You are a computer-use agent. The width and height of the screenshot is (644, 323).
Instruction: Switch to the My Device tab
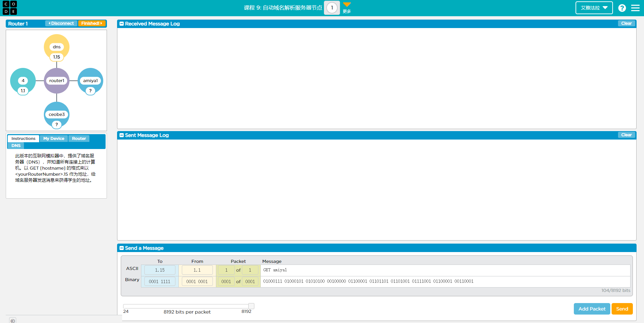[54, 139]
